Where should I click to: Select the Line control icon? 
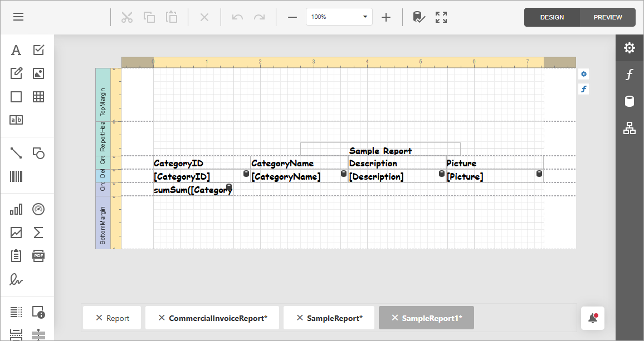[x=16, y=153]
